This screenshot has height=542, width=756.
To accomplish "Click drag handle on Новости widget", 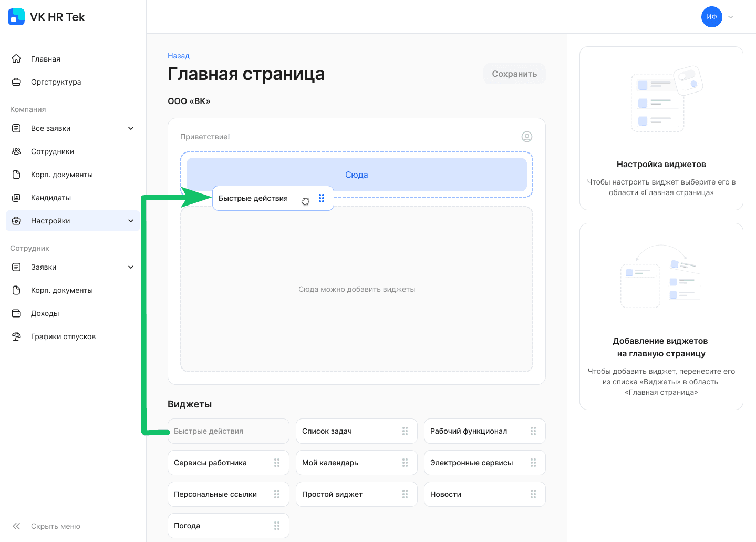I will [533, 494].
